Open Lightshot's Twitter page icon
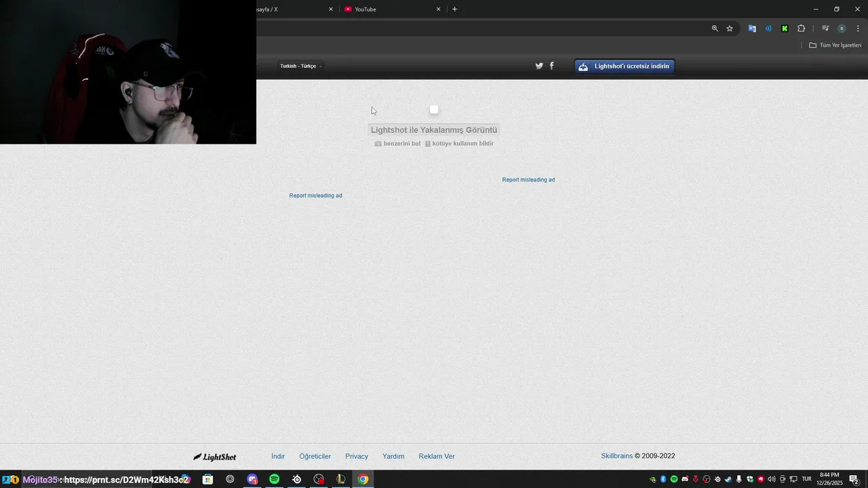The image size is (868, 488). [x=539, y=66]
